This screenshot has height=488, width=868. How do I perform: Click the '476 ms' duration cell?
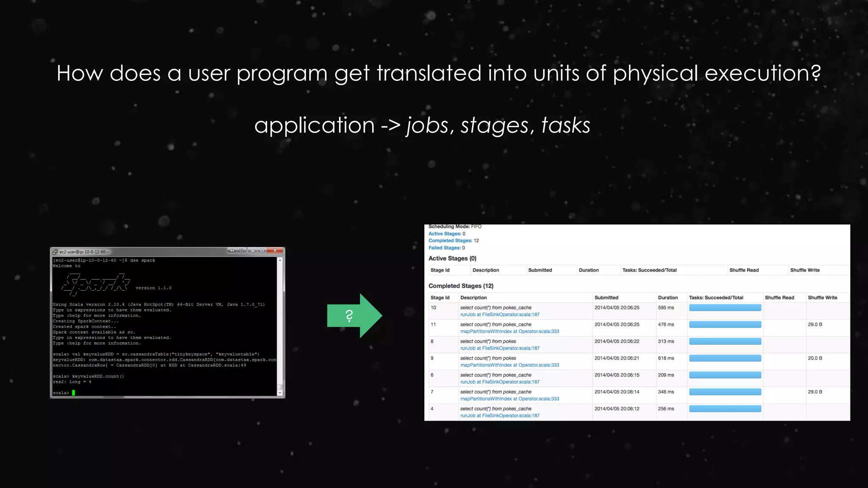pyautogui.click(x=666, y=324)
